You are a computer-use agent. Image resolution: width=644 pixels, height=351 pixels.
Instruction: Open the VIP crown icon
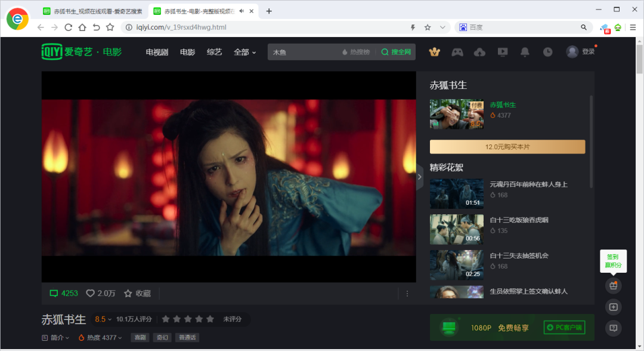click(435, 52)
